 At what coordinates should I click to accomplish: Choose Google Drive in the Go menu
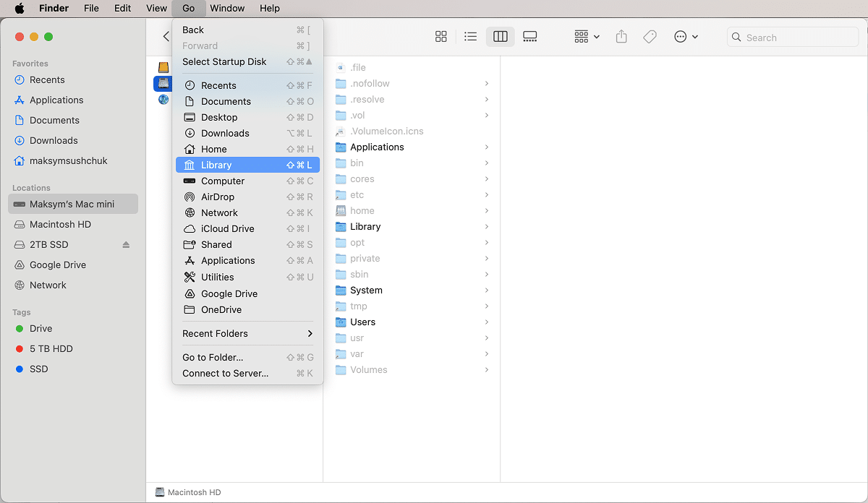[x=247, y=293]
